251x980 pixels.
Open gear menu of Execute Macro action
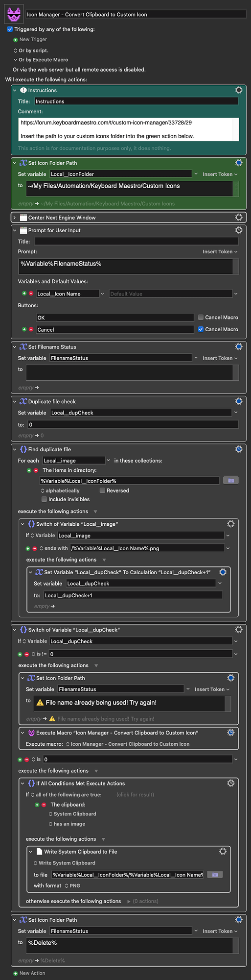coord(231,733)
